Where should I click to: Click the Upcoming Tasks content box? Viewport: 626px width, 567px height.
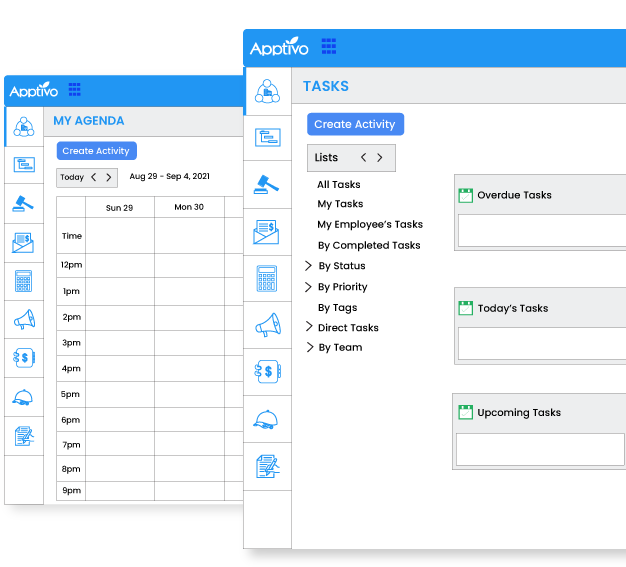point(540,450)
